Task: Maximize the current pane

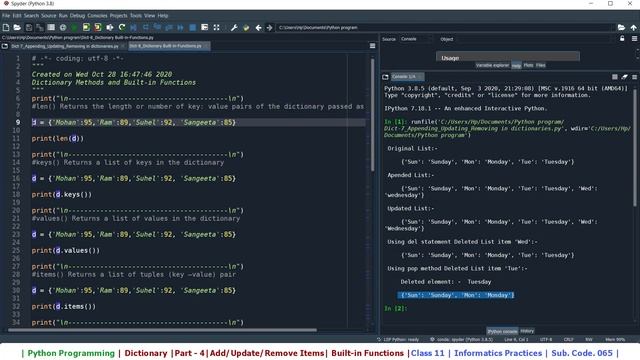Action: pos(204,27)
